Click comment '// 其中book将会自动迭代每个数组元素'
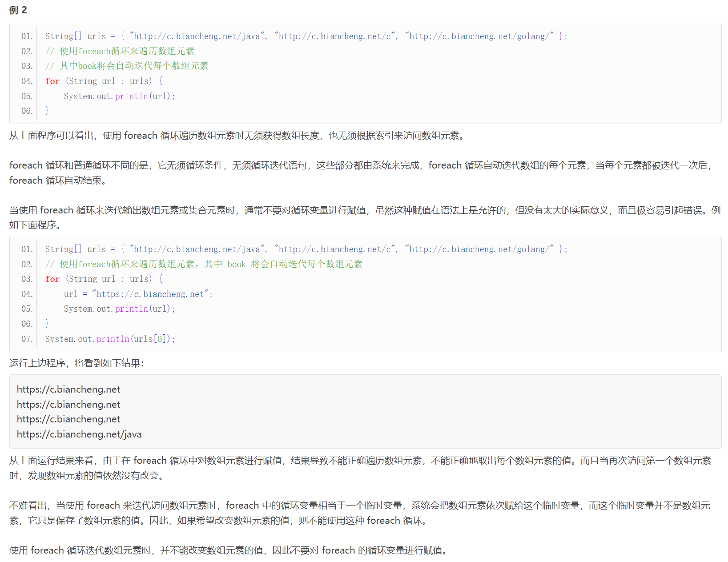728x562 pixels. (x=127, y=66)
